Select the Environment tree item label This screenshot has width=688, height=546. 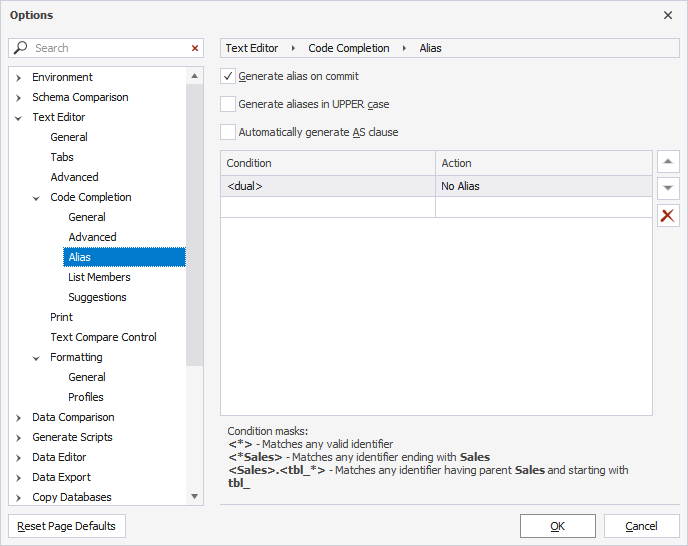tap(62, 77)
